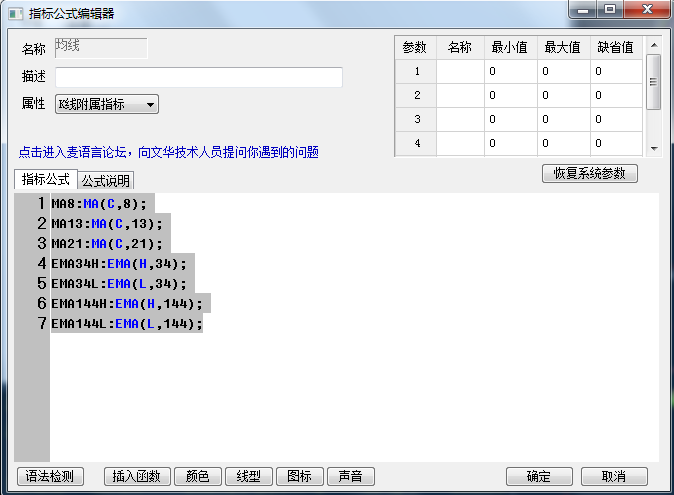Click the 恢复系统参数 button
This screenshot has height=495, width=674.
click(589, 173)
